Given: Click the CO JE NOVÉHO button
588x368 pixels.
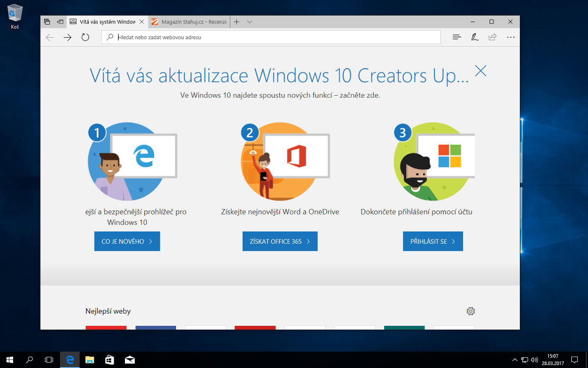Looking at the screenshot, I should pos(127,241).
